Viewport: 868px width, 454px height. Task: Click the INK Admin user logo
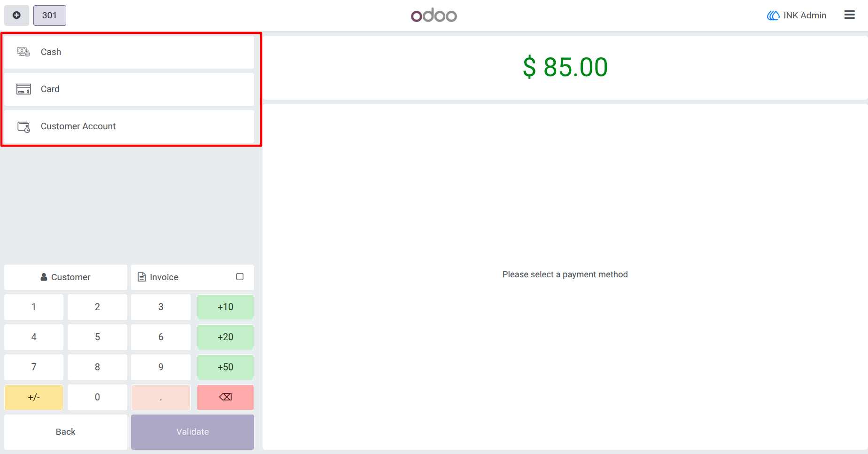(773, 16)
